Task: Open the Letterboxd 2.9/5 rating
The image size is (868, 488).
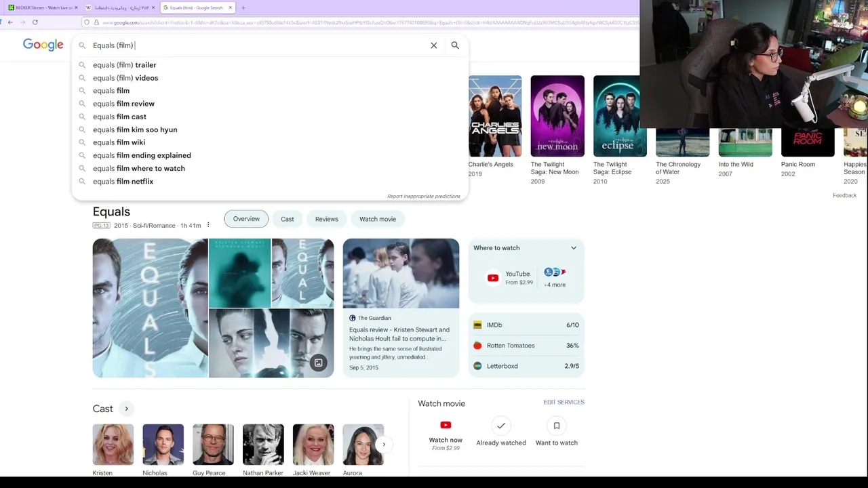Action: coord(526,366)
